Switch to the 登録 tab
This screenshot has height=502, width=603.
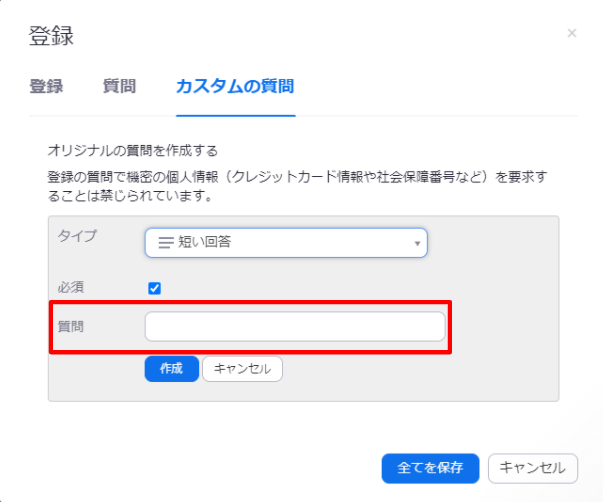(x=46, y=86)
